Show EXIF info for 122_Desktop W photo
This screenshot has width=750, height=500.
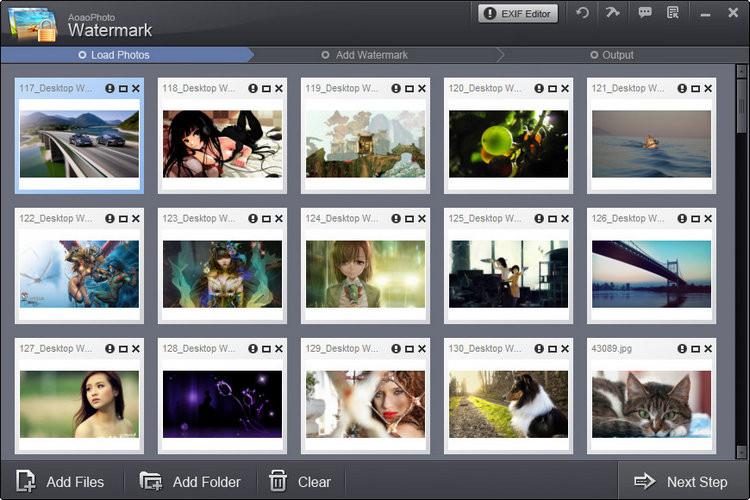[110, 219]
